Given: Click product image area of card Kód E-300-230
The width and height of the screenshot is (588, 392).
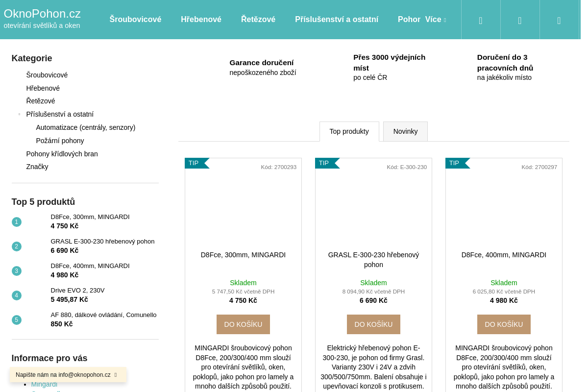Looking at the screenshot, I should [373, 210].
